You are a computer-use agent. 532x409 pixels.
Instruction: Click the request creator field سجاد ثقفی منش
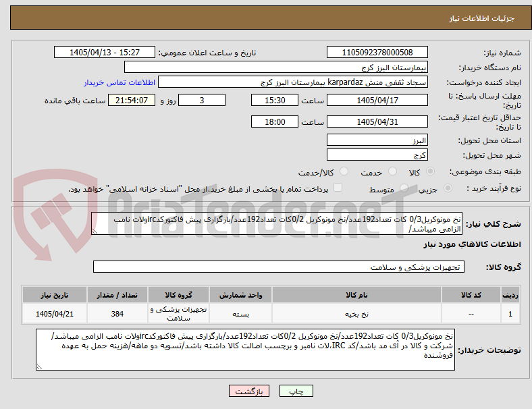(293, 82)
